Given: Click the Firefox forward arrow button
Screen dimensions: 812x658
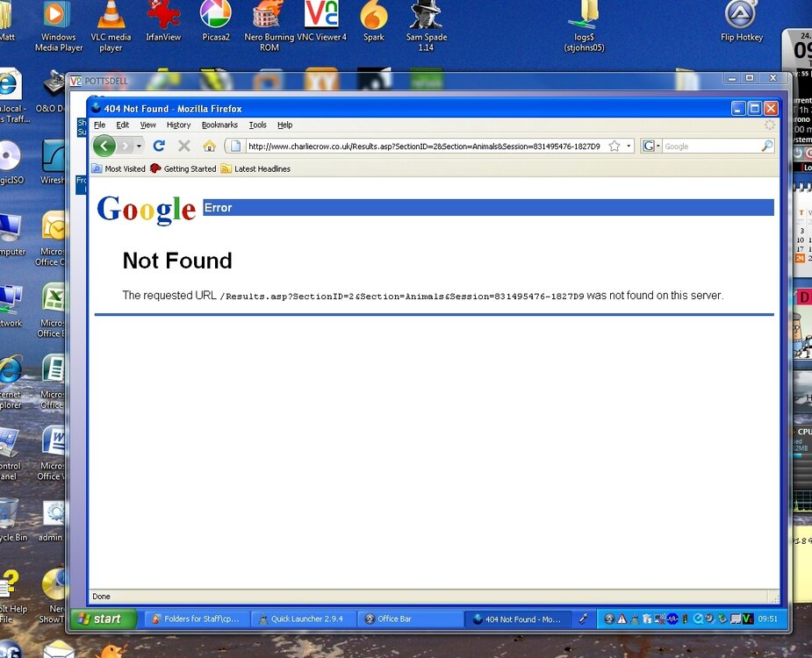Looking at the screenshot, I should [125, 146].
